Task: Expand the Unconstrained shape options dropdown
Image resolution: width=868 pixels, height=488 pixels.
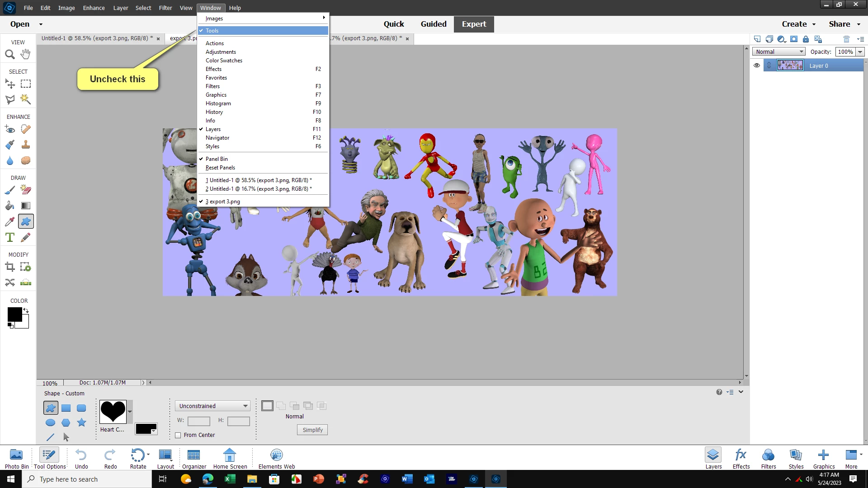Action: (212, 406)
